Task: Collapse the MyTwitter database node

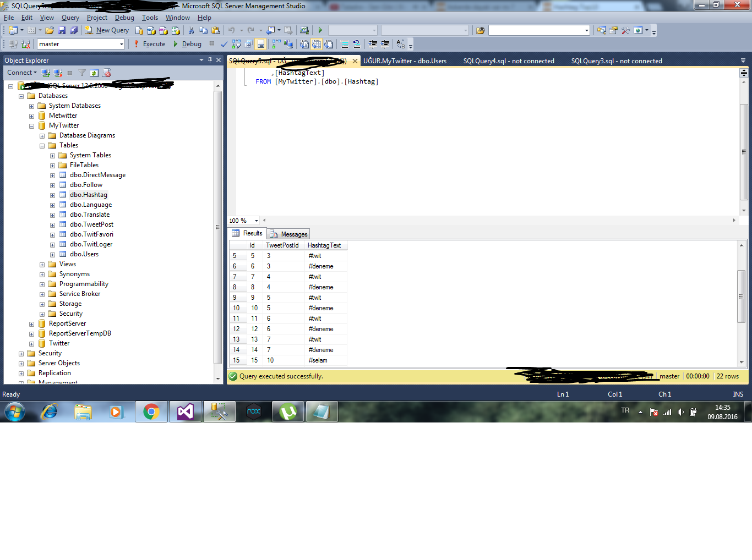Action: click(31, 126)
